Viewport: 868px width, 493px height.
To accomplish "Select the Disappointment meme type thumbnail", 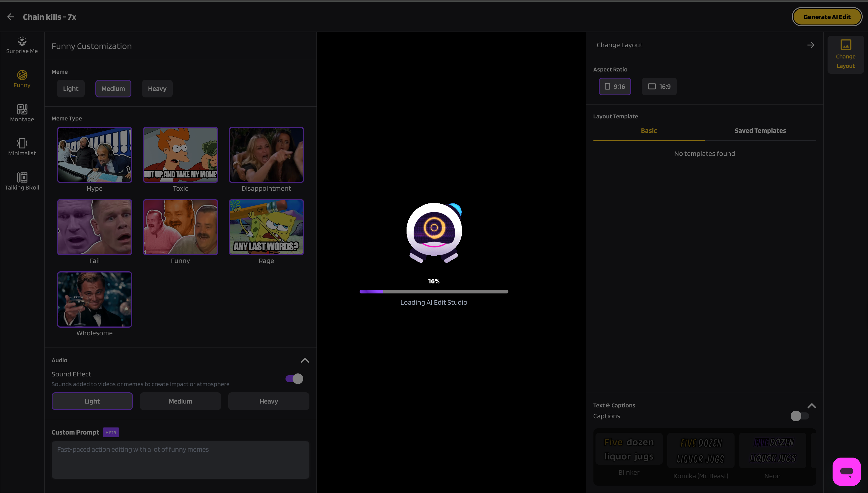I will click(x=266, y=155).
